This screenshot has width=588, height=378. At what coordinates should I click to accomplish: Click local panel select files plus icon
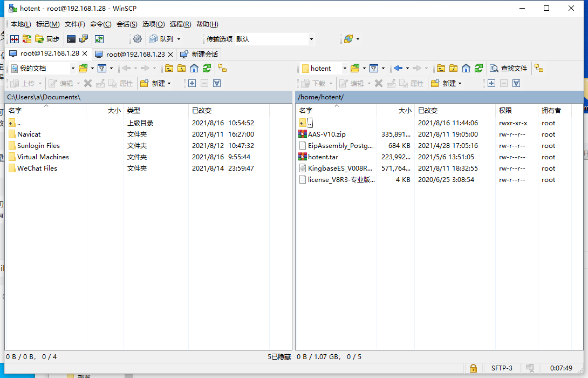click(192, 83)
